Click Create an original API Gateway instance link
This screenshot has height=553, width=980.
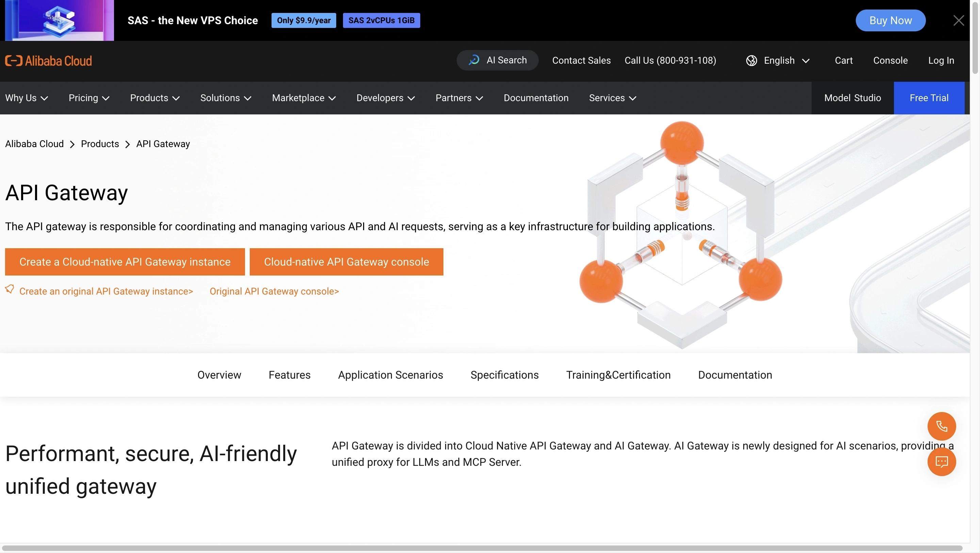(x=106, y=291)
